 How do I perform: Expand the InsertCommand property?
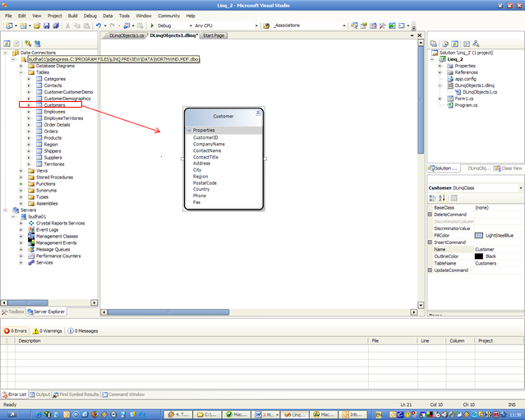431,242
